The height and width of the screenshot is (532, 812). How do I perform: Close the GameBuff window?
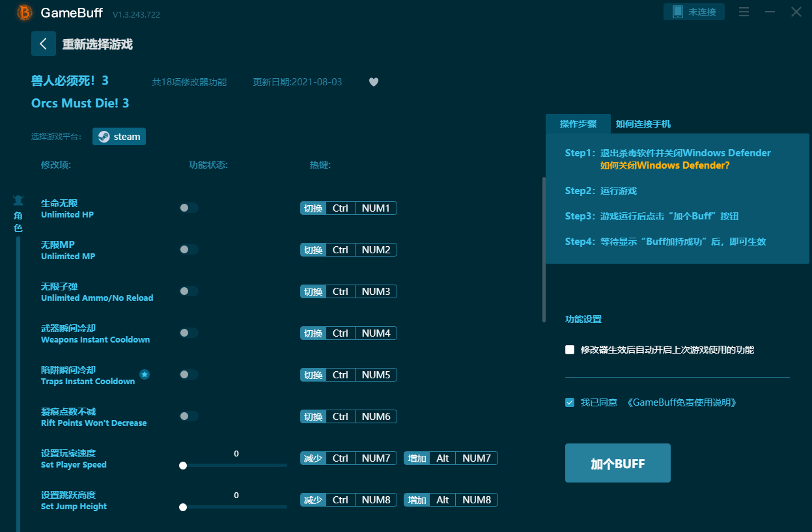[x=796, y=12]
